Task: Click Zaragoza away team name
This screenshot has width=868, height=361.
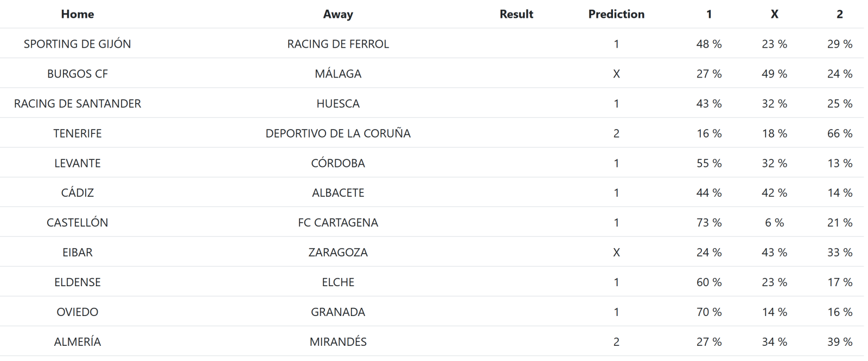Action: click(x=338, y=253)
